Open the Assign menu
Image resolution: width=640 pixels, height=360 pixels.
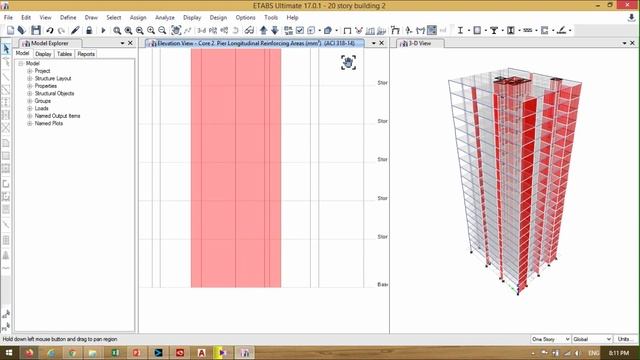[x=138, y=18]
